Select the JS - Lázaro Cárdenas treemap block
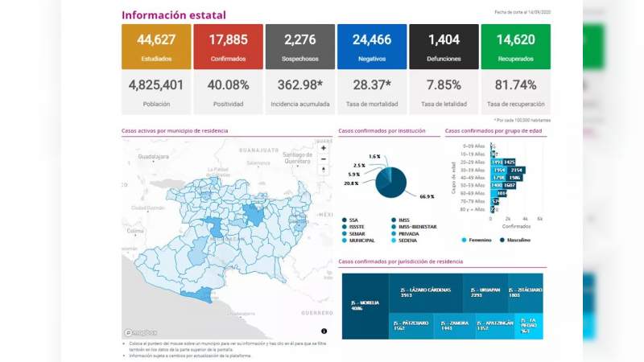Screen dimensions: 644x362 point(426,293)
